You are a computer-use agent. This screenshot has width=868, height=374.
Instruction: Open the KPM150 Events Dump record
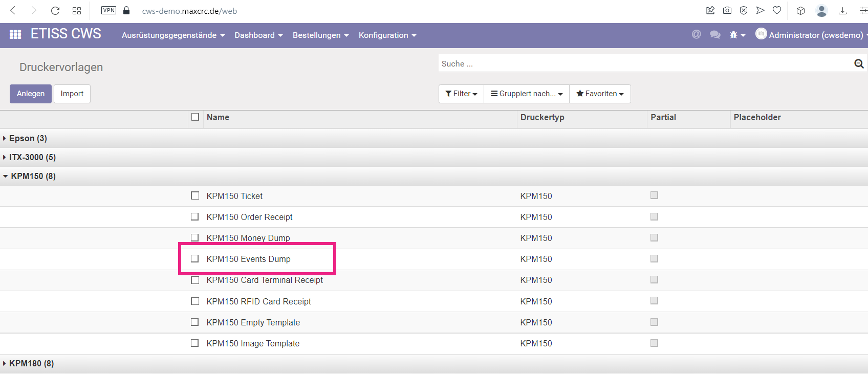(248, 259)
